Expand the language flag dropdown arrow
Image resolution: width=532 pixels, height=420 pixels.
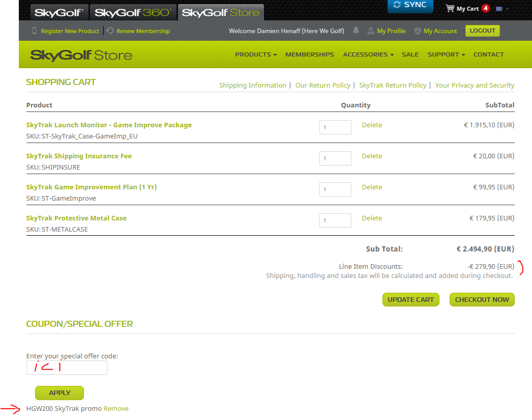point(507,9)
